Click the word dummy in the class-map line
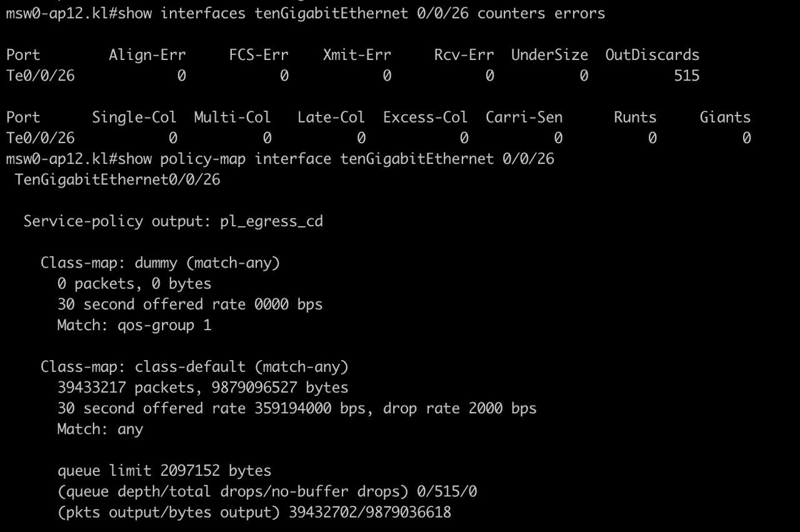The width and height of the screenshot is (800, 532). click(156, 263)
